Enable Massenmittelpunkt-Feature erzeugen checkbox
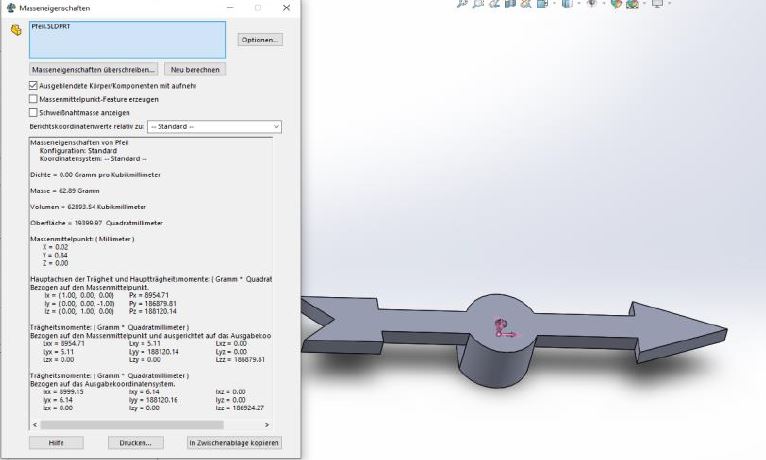 [x=33, y=99]
